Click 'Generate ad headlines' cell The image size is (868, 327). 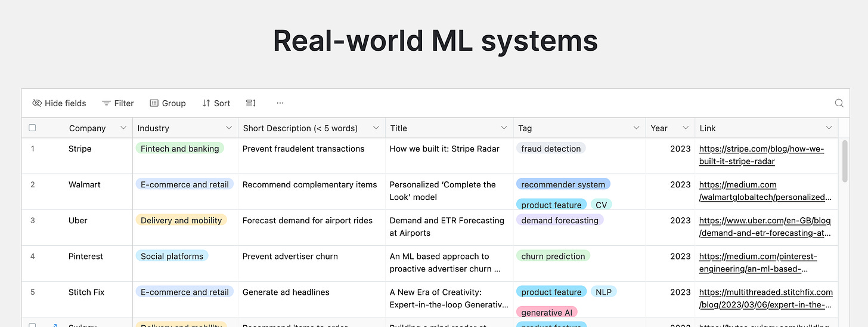[x=312, y=300]
